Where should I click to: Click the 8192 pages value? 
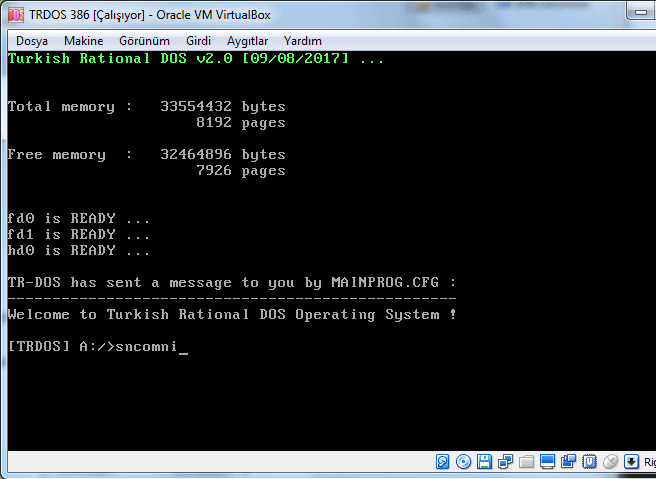coord(241,123)
